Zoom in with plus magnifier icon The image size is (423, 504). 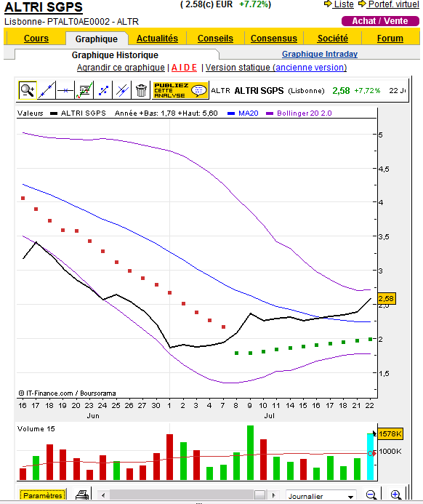[395, 495]
